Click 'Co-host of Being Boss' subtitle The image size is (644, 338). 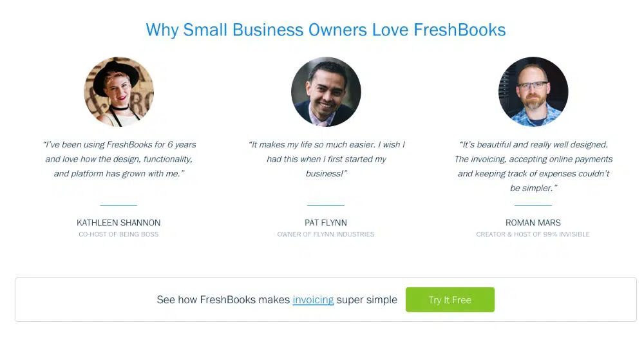(x=118, y=234)
